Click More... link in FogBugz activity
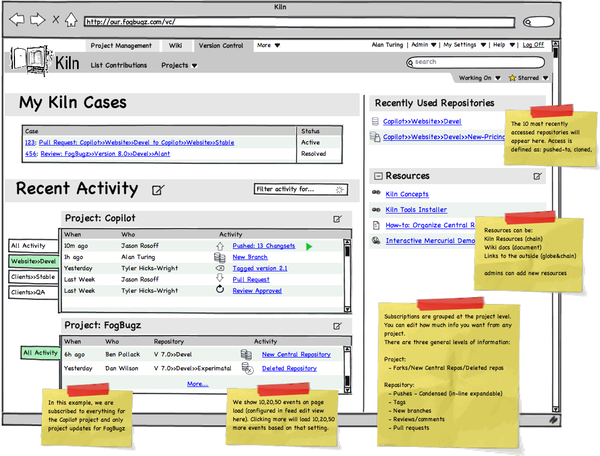Screen dimensions: 600x456 197,383
